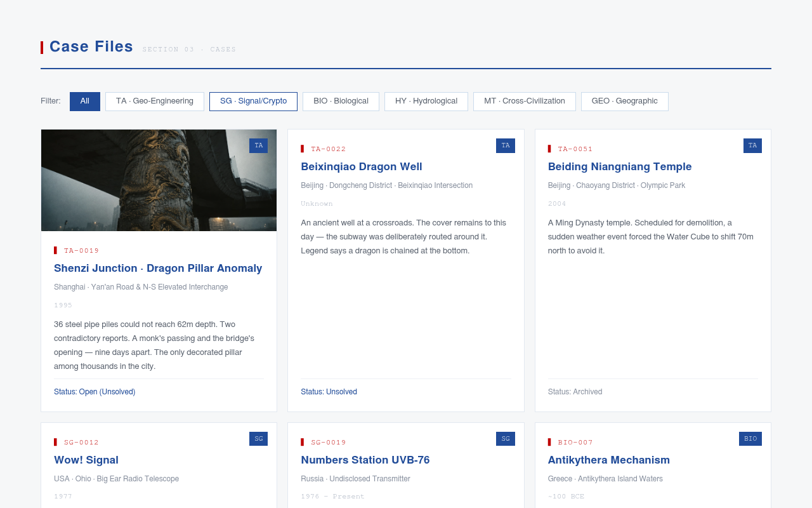
Task: Open Beixinqiao Dragon Well case
Action: click(x=362, y=167)
